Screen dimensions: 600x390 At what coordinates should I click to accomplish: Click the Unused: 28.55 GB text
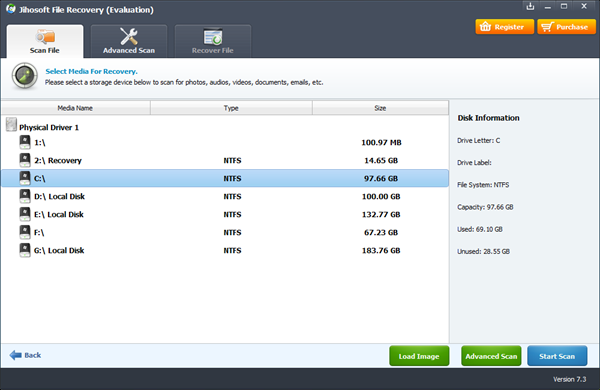pos(483,251)
